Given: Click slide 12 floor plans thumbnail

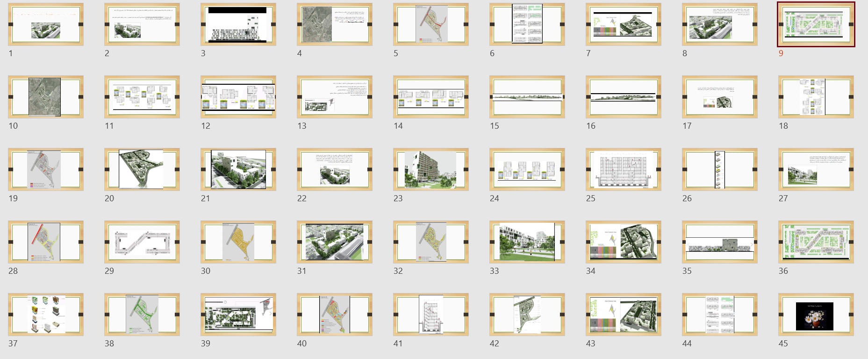Looking at the screenshot, I should [x=238, y=97].
